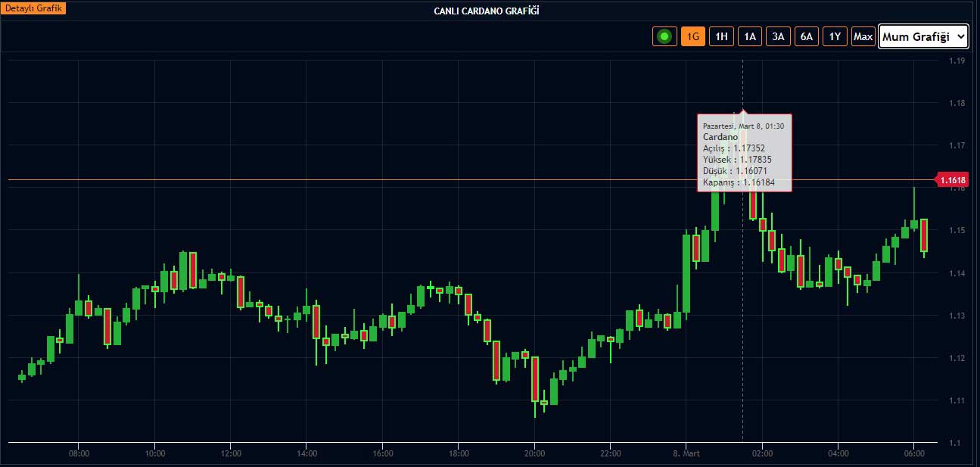Click the 20:00 time axis label
The height and width of the screenshot is (467, 980).
pyautogui.click(x=534, y=453)
